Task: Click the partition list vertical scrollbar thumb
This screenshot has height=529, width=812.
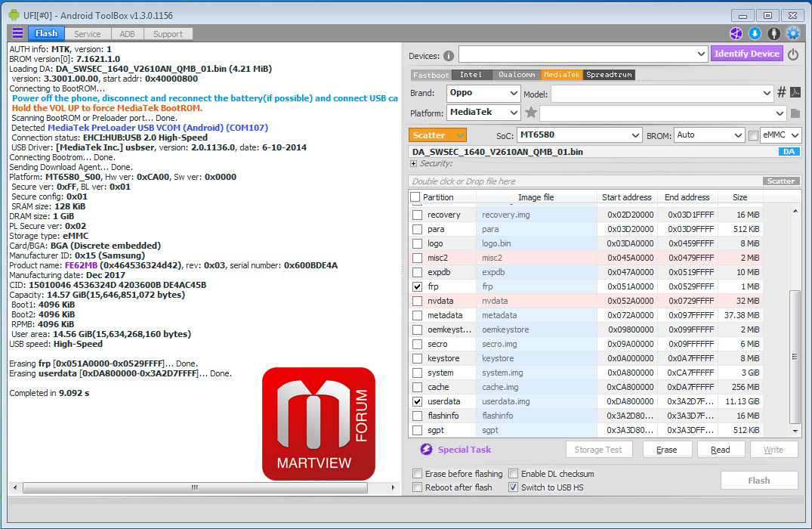Action: [795, 357]
